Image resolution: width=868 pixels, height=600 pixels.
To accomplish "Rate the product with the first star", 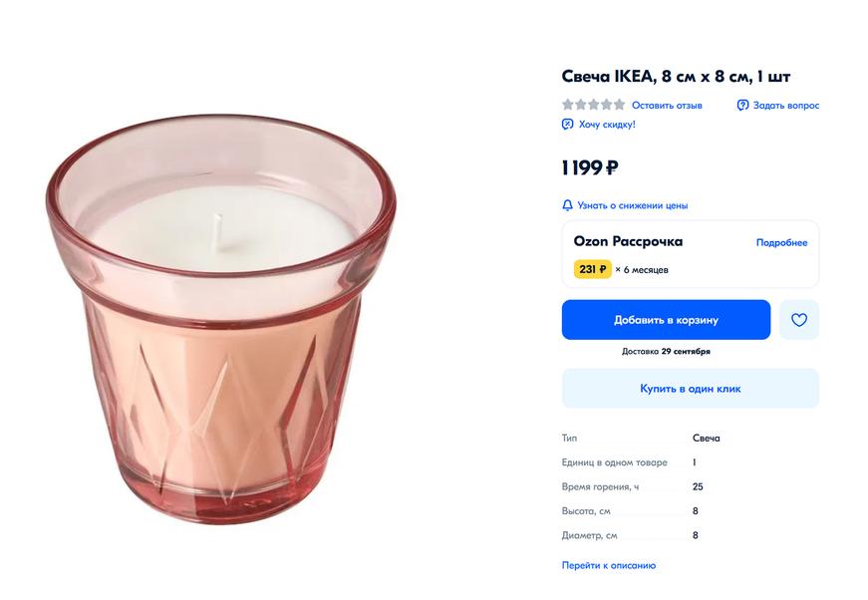I will (x=568, y=105).
